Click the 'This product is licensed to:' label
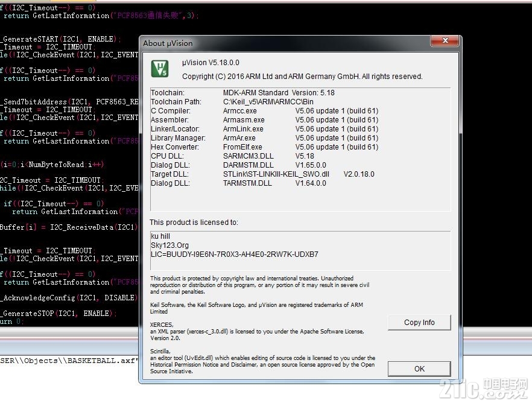 tap(194, 223)
